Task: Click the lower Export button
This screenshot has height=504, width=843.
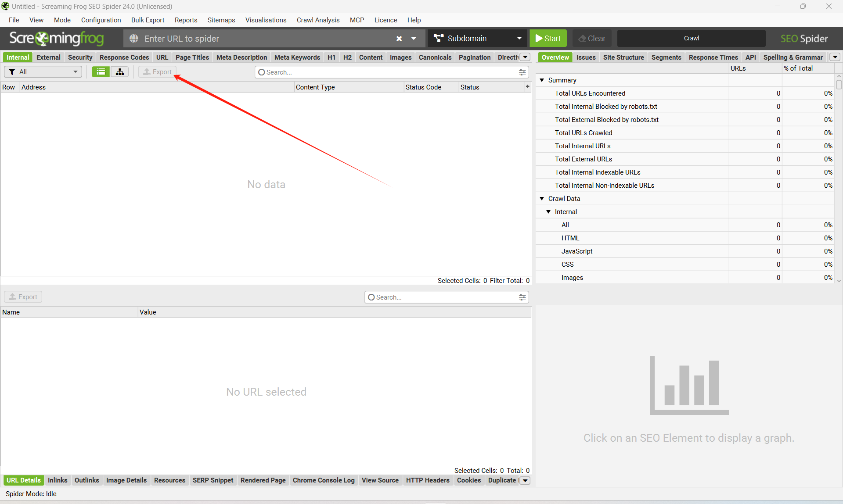Action: coord(23,297)
